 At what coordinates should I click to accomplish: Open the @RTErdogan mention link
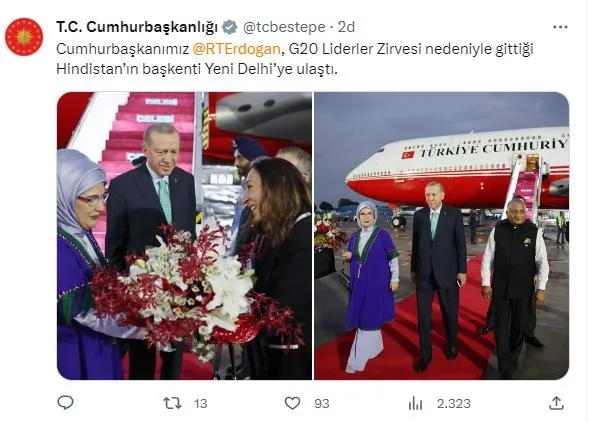pos(236,49)
